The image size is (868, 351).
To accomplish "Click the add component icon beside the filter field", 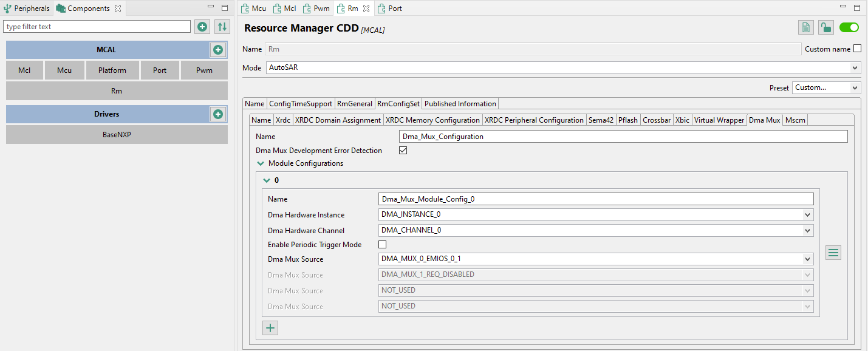I will pos(202,27).
